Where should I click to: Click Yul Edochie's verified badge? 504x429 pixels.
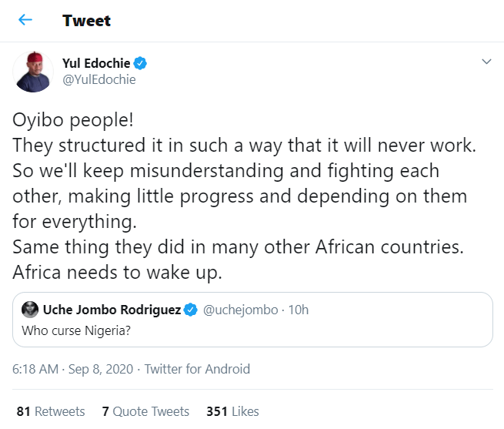click(142, 63)
